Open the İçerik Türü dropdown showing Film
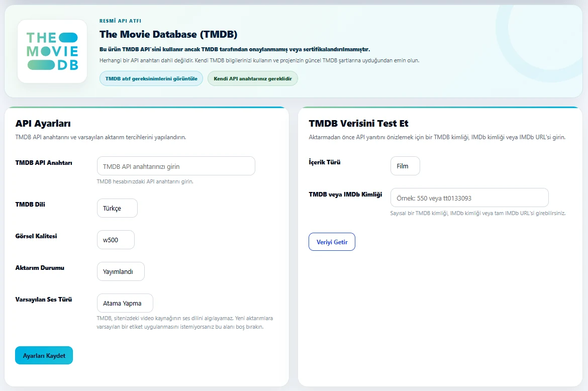 (x=405, y=166)
